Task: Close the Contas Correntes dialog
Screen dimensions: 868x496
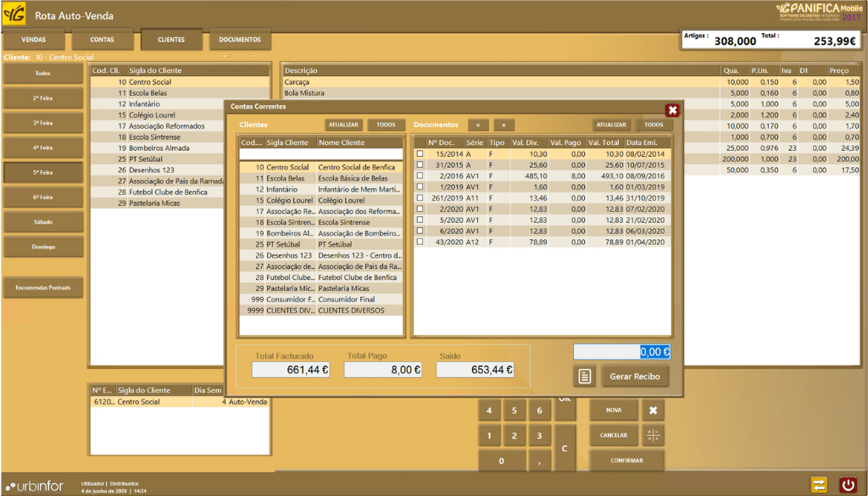Action: pos(672,110)
